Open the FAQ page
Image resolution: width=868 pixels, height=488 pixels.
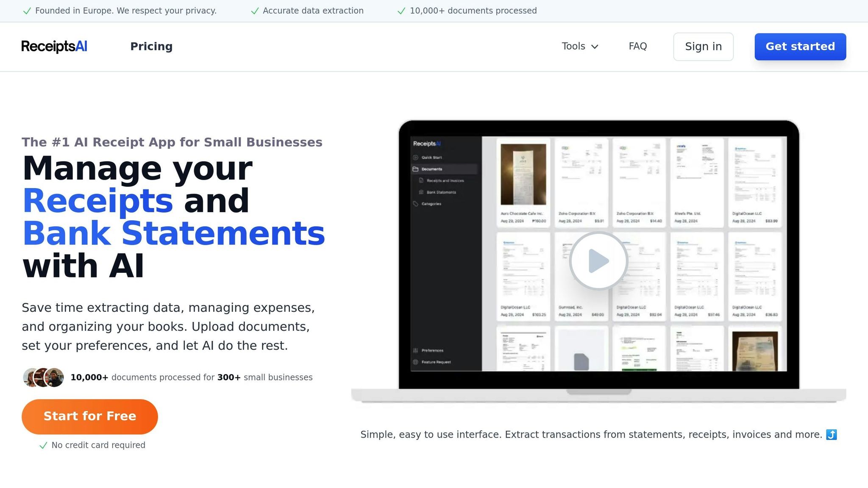(x=637, y=47)
